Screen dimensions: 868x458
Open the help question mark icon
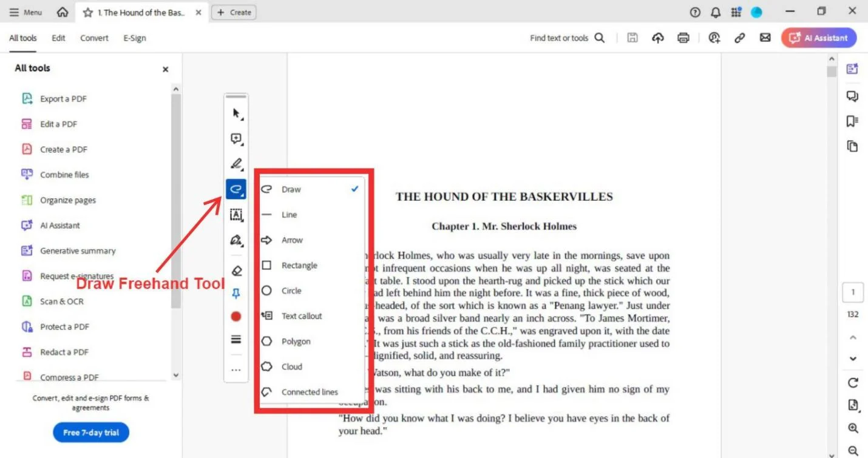[696, 12]
